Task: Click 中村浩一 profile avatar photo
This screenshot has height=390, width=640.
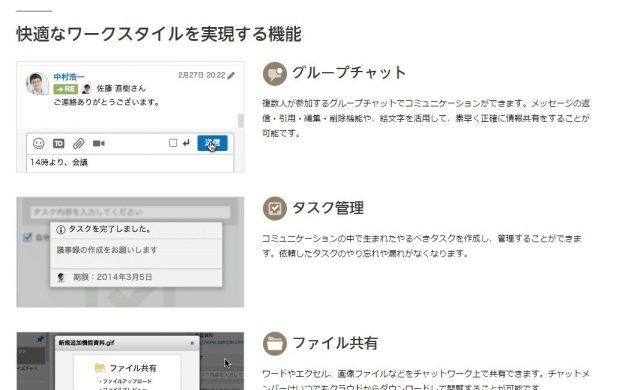Action: click(37, 83)
